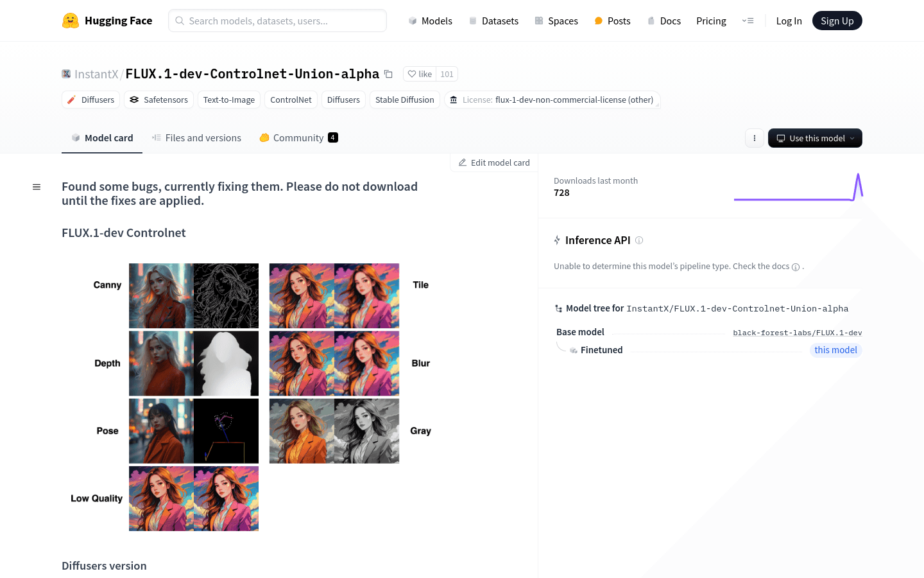Switch to Files and versions tab
924x578 pixels.
tap(196, 138)
